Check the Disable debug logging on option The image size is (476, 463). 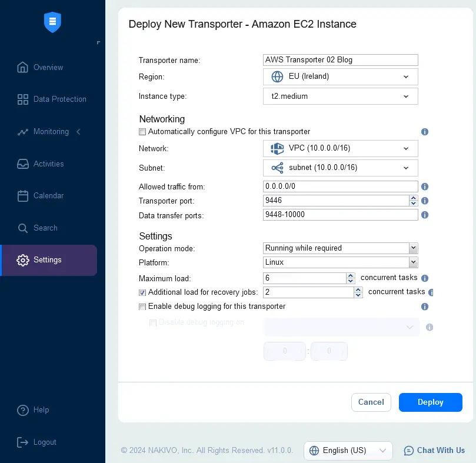pos(153,322)
